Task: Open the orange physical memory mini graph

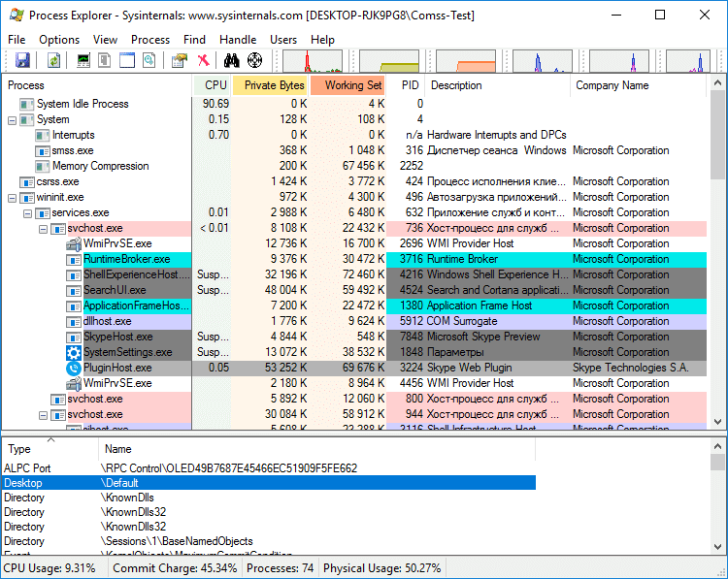Action: pyautogui.click(x=466, y=61)
